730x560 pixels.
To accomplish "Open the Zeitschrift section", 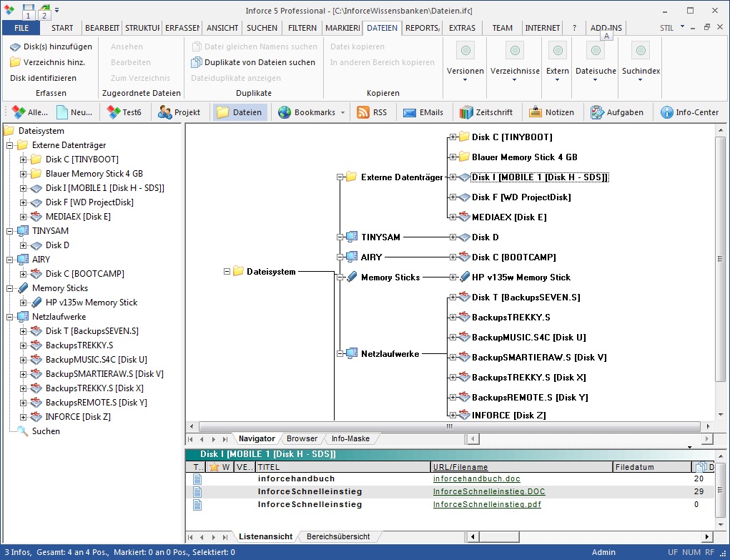I will 485,112.
